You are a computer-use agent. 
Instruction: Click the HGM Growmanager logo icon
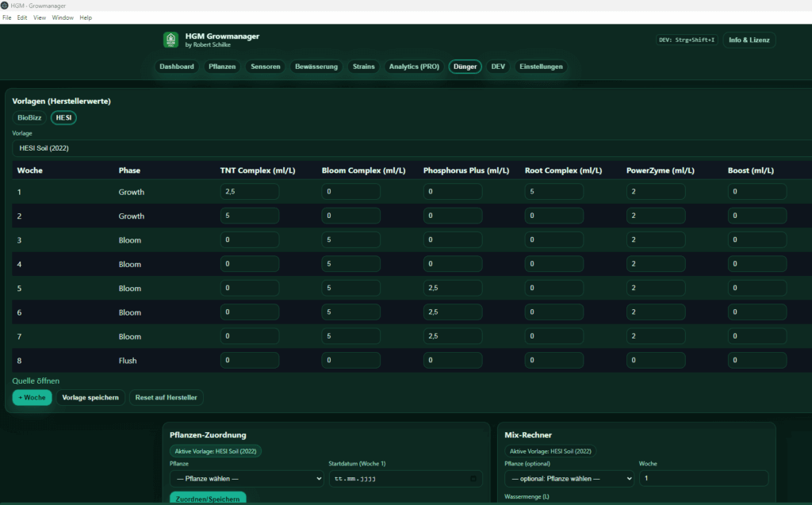click(171, 39)
